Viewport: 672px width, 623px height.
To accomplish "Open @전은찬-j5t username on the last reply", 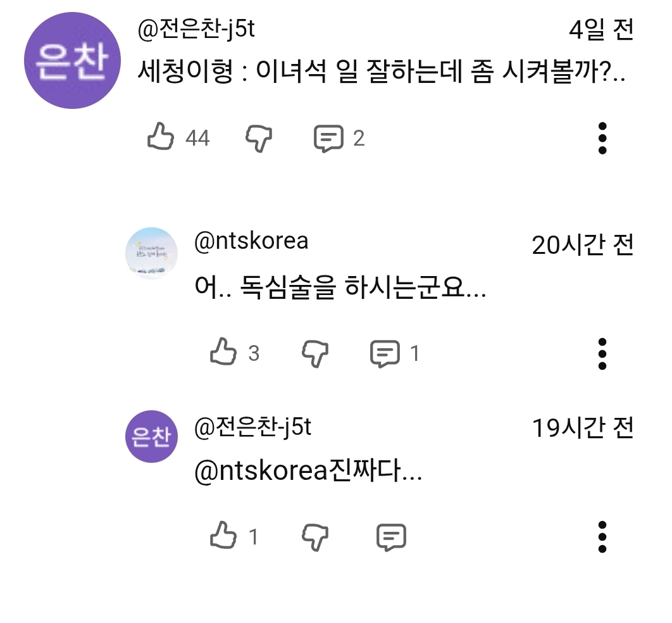I will coord(252,427).
